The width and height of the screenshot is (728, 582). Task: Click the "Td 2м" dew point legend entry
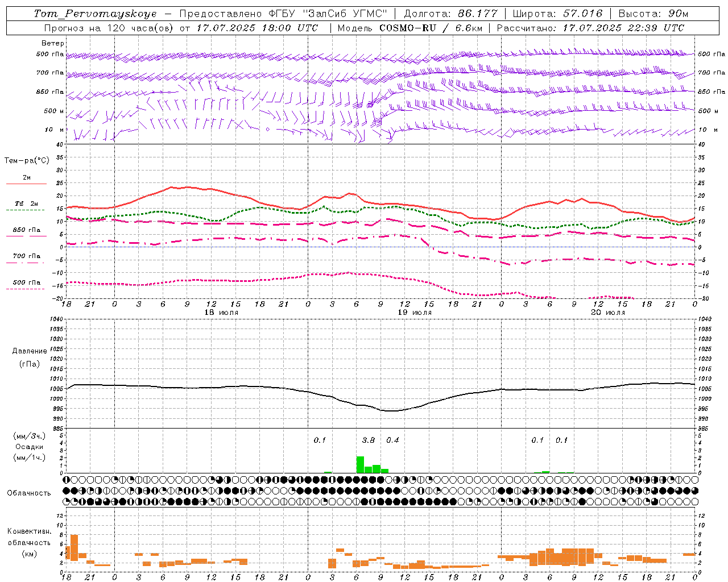(27, 203)
